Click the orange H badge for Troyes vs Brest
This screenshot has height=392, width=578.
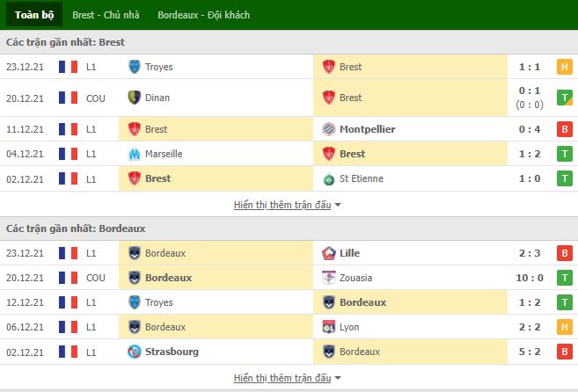tap(564, 67)
